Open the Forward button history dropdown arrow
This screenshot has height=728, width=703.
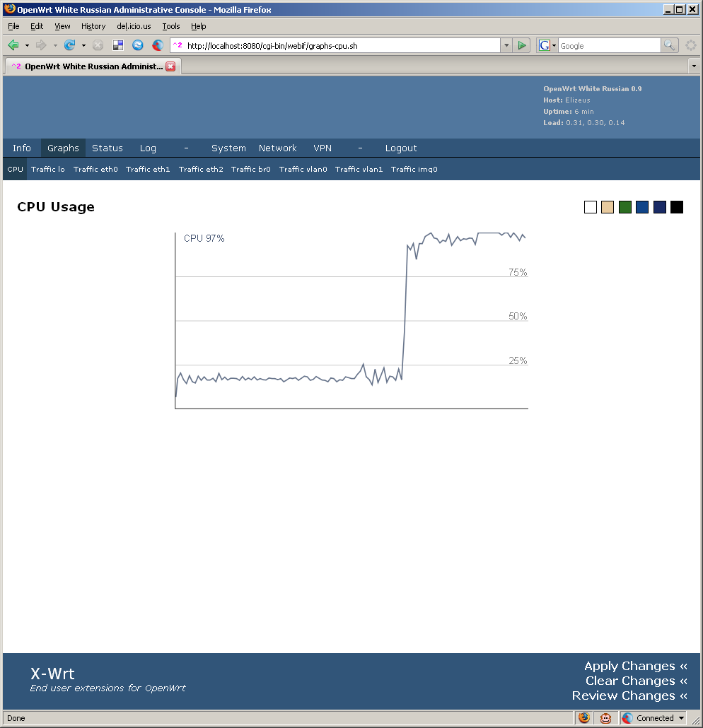(55, 45)
